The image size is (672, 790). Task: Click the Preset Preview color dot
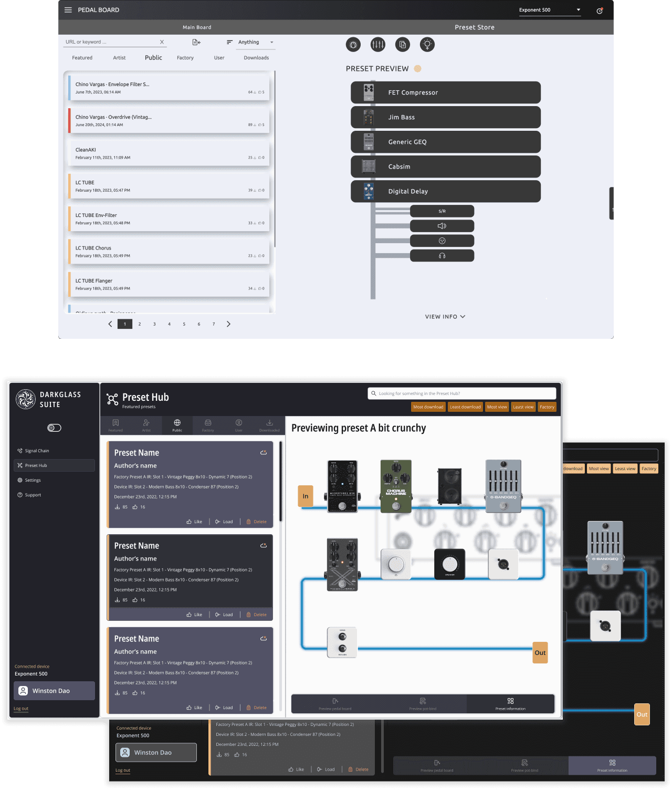[x=418, y=68]
